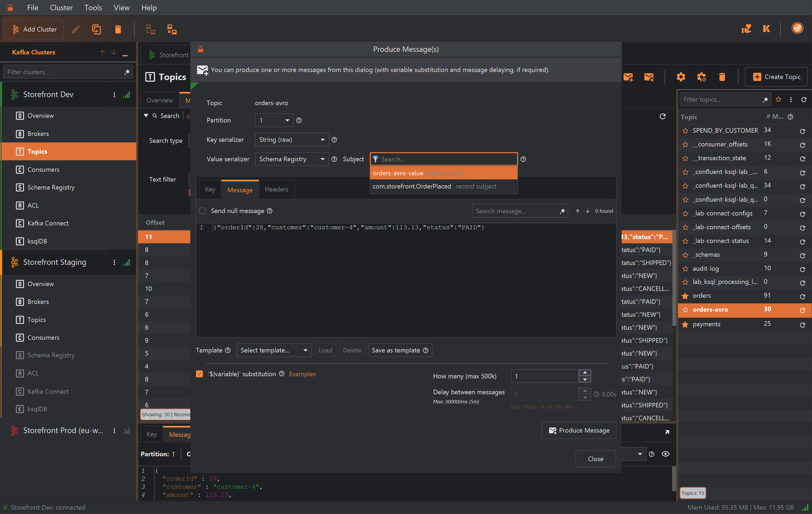The image size is (812, 514).
Task: Open the Tools menu
Action: tap(93, 8)
